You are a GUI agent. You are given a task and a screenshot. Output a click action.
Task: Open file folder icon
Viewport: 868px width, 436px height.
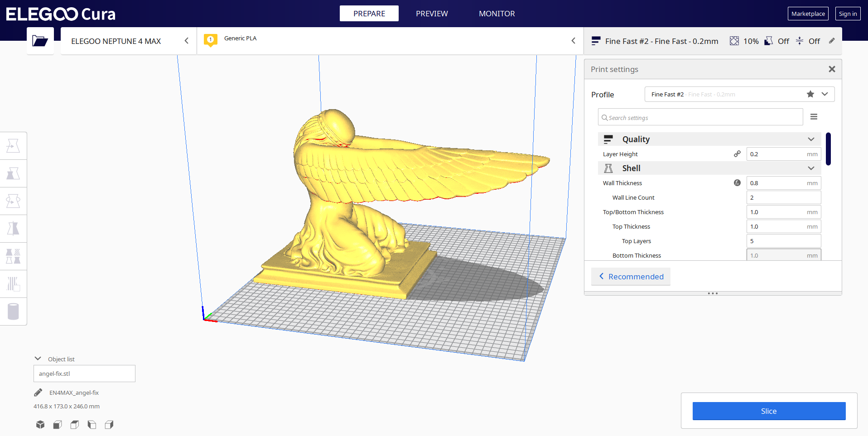click(40, 41)
